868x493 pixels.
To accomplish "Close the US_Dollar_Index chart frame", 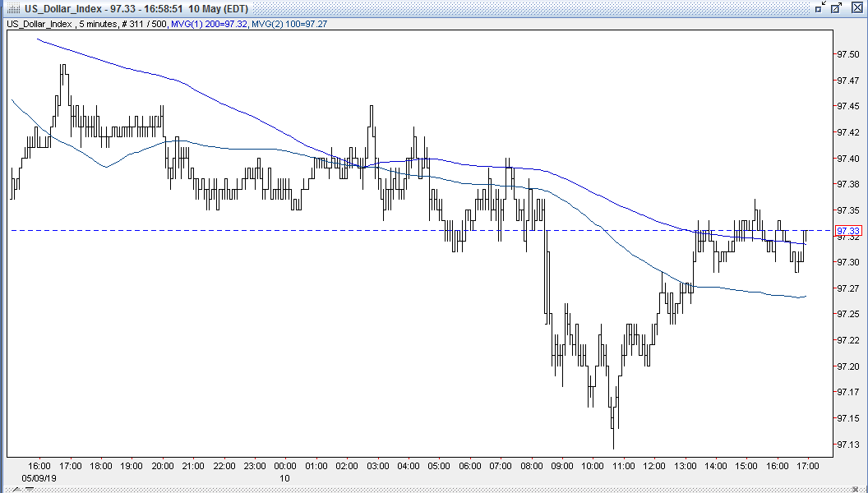I will 856,7.
